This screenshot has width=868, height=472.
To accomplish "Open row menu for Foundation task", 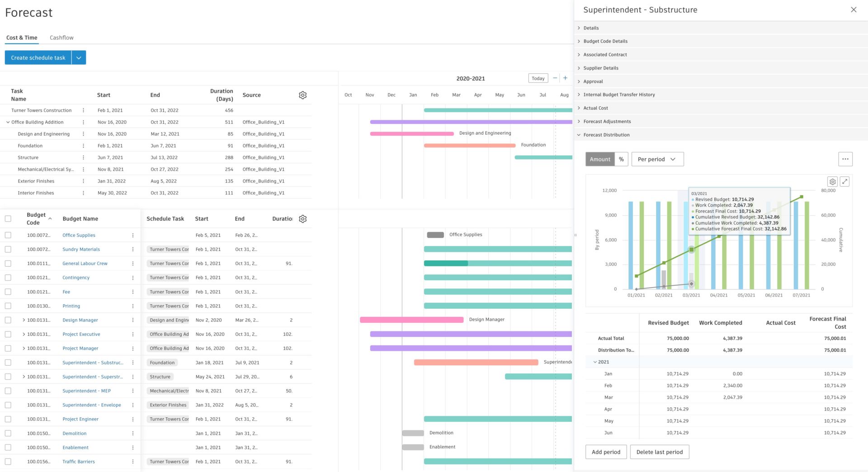I will click(83, 146).
